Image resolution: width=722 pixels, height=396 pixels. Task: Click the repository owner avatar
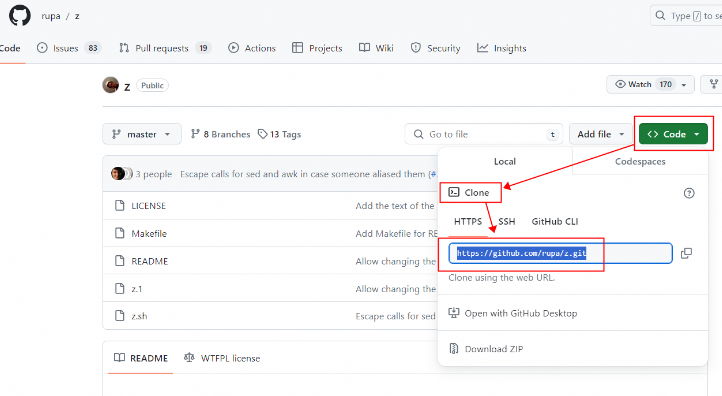[111, 85]
